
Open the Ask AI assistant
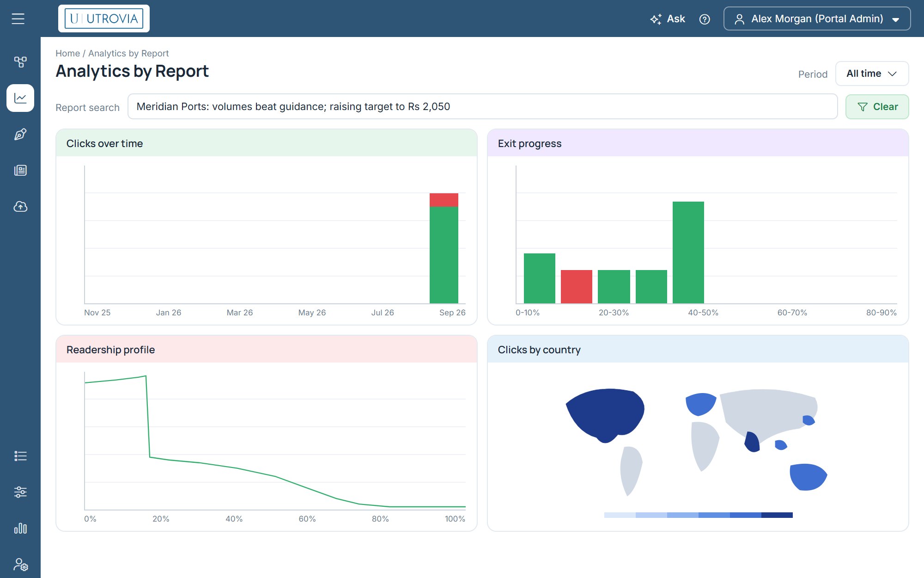668,19
